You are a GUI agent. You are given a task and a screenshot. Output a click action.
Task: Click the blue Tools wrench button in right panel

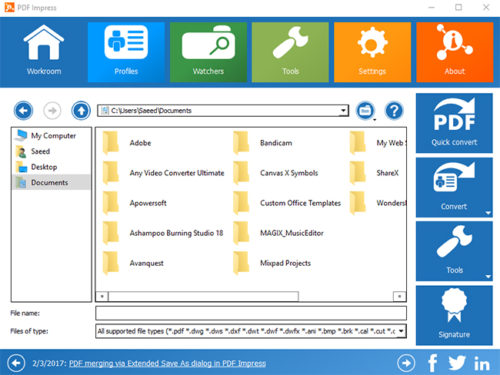coord(454,251)
